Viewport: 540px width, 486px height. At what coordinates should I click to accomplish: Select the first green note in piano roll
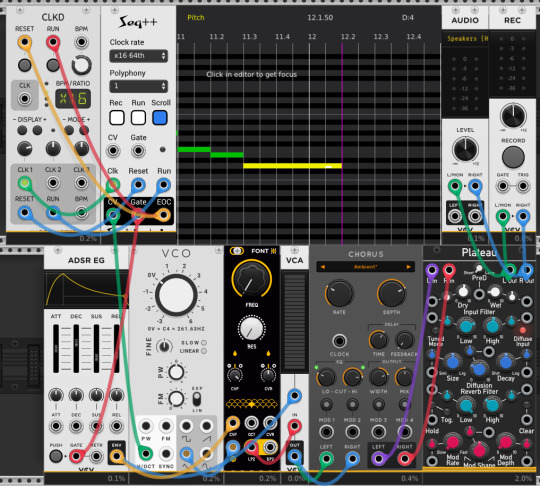click(194, 149)
